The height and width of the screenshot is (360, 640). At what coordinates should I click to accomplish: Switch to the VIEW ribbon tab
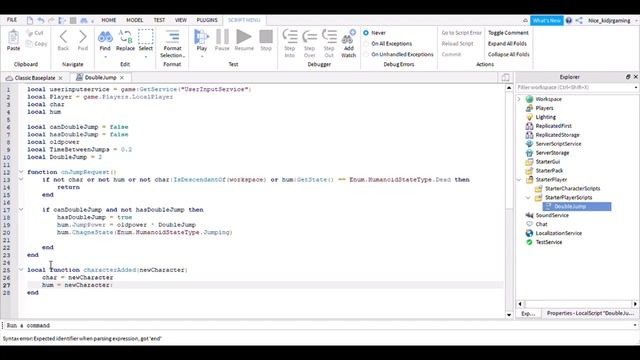point(181,20)
